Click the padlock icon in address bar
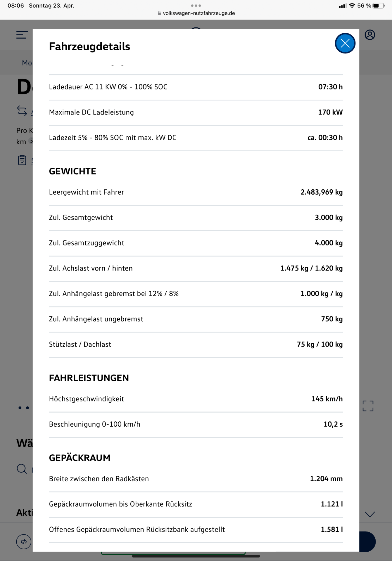Image resolution: width=392 pixels, height=561 pixels. [x=159, y=13]
